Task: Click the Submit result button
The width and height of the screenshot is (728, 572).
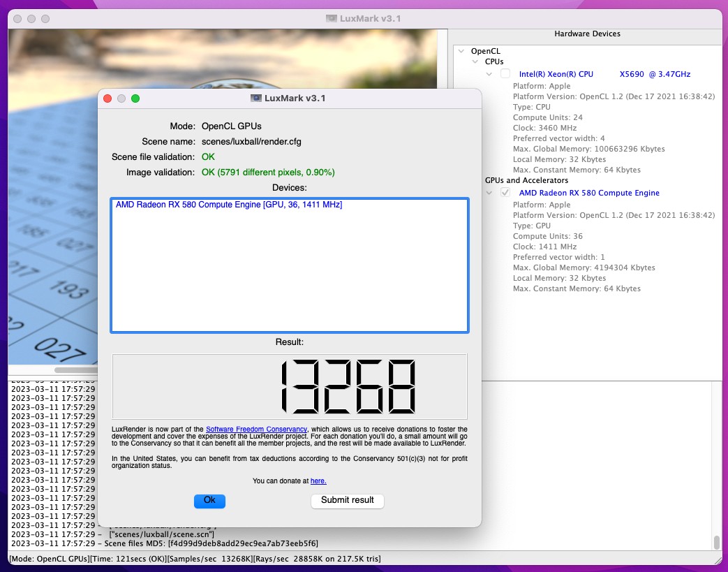Action: pyautogui.click(x=348, y=501)
